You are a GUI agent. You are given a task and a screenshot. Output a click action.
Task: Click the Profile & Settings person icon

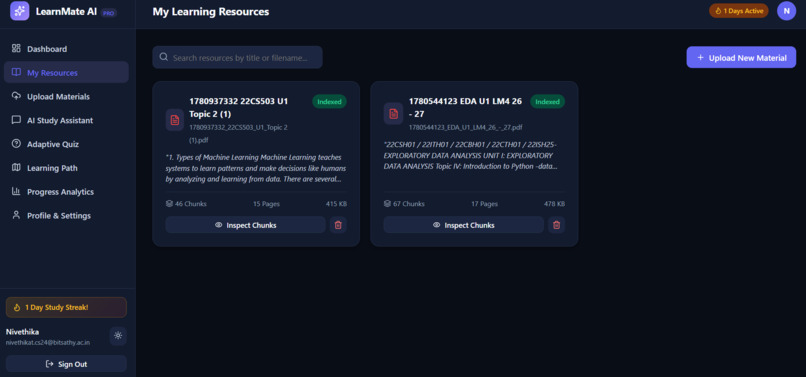(x=16, y=215)
